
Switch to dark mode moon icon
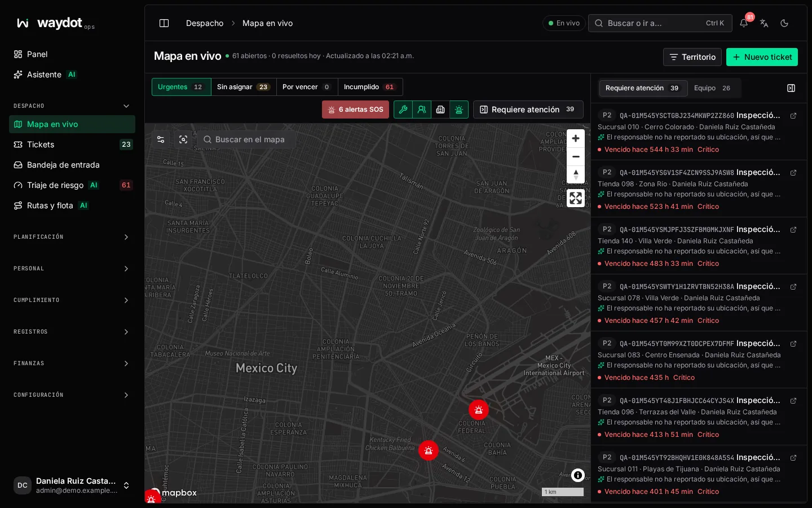[784, 23]
